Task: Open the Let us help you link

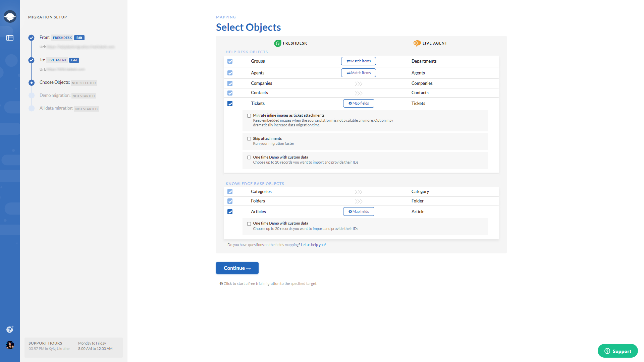Action: pyautogui.click(x=313, y=245)
